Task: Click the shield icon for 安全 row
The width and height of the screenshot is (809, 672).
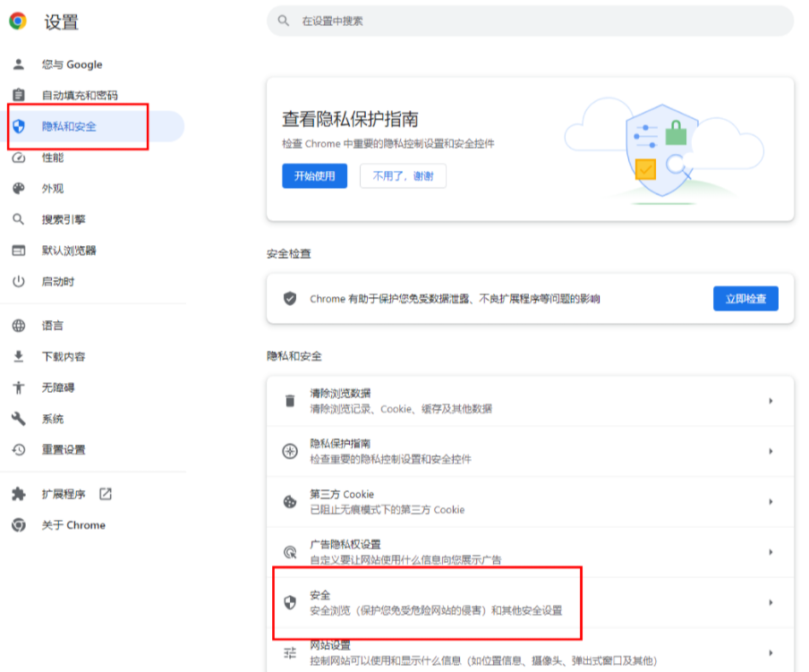Action: [x=290, y=602]
